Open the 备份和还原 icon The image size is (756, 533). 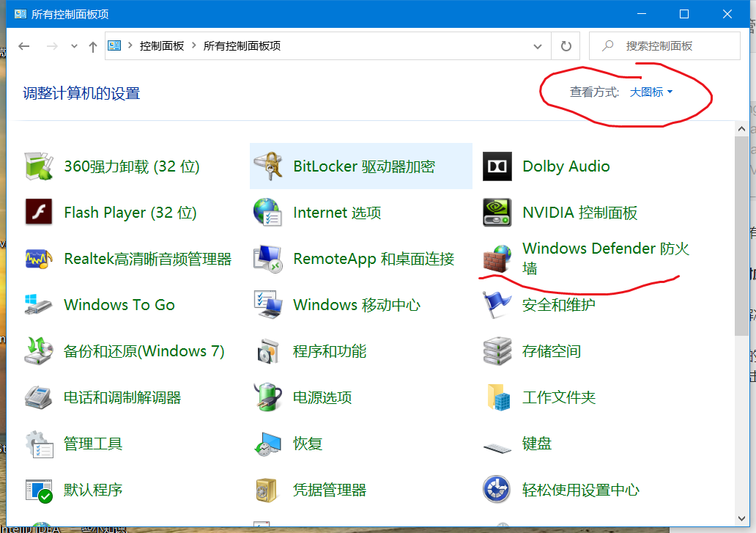click(39, 351)
